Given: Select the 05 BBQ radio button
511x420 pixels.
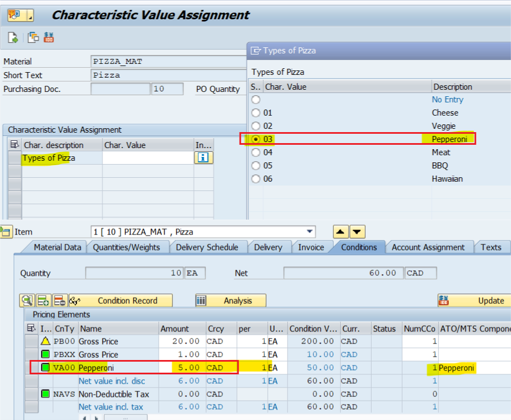Looking at the screenshot, I should coord(255,166).
